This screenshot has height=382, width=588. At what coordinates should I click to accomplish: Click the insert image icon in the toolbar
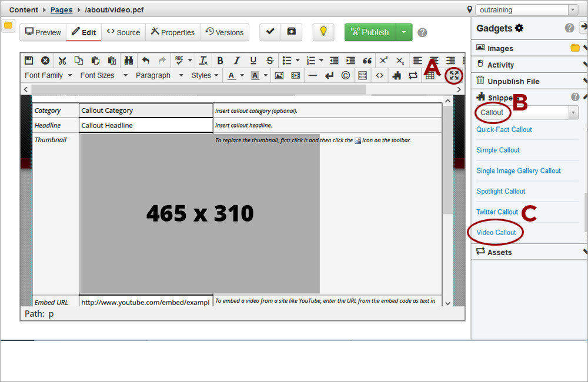[x=279, y=75]
